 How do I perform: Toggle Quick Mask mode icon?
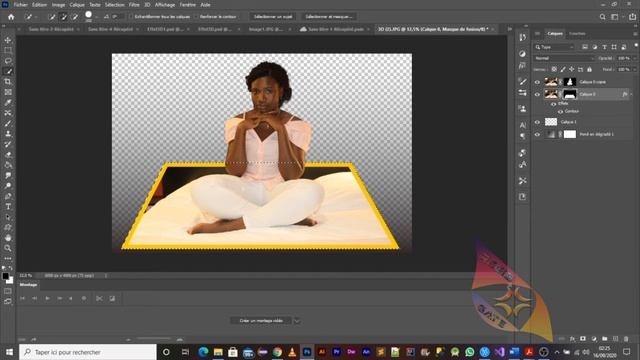point(8,291)
